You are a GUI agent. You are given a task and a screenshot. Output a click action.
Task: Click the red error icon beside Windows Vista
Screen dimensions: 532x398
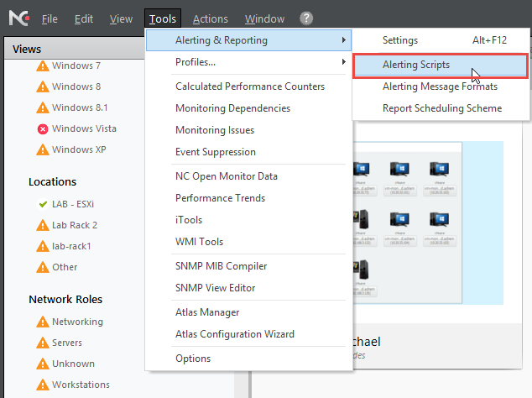43,128
